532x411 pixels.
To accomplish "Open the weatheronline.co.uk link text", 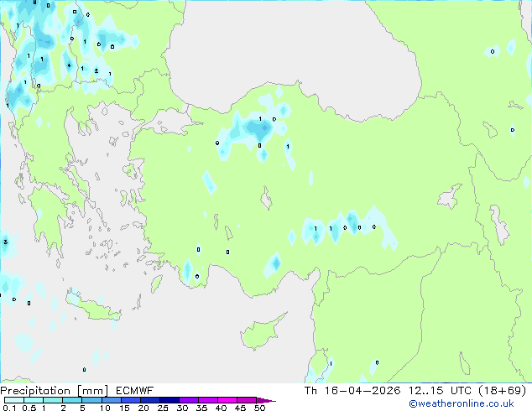I will pyautogui.click(x=462, y=403).
